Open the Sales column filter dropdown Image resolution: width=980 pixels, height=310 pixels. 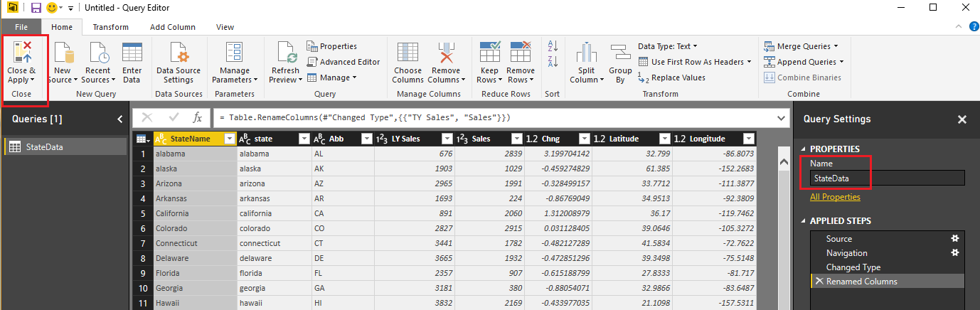click(x=516, y=139)
